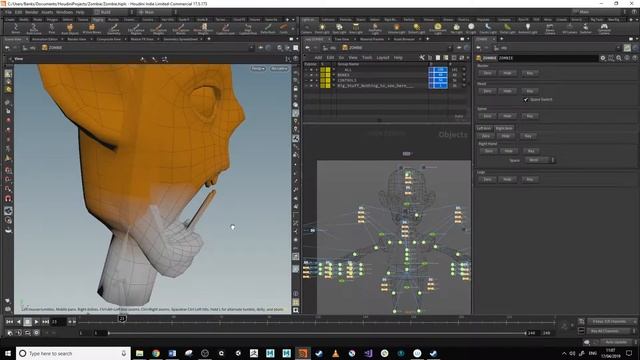Toggle first yellow flag on CONTROLS row
The width and height of the screenshot is (640, 360).
point(322,80)
